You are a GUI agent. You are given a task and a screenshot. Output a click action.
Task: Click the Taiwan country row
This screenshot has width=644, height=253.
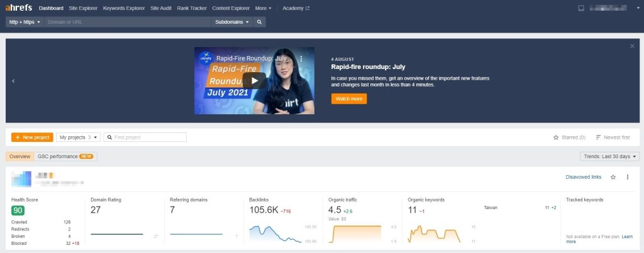tap(520, 207)
